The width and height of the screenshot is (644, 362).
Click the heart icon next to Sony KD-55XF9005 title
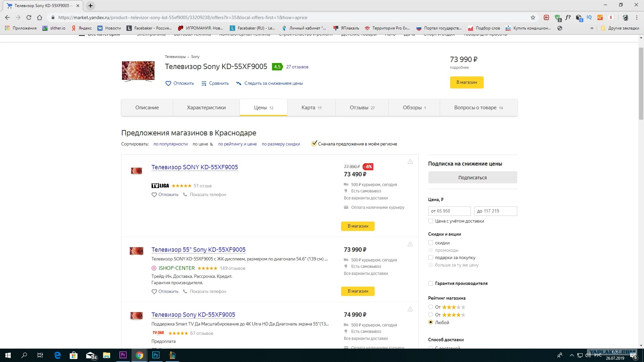click(168, 83)
